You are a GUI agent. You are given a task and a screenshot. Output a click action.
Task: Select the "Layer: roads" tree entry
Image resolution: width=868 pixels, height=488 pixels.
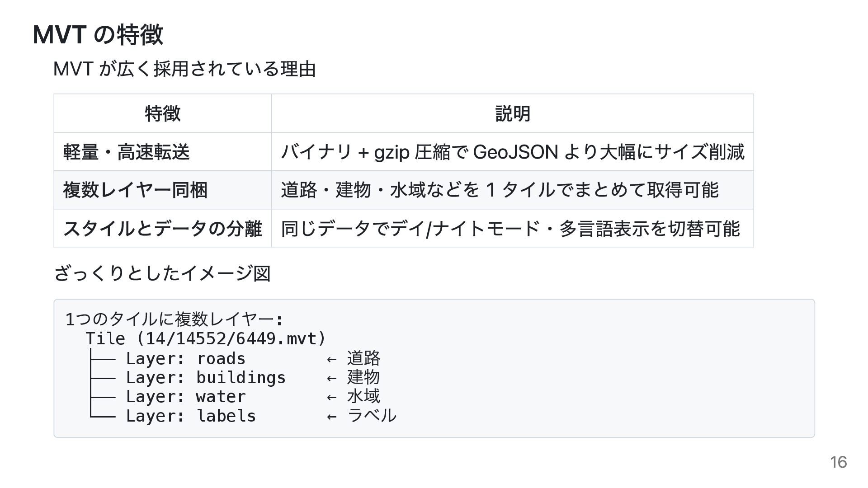(185, 358)
